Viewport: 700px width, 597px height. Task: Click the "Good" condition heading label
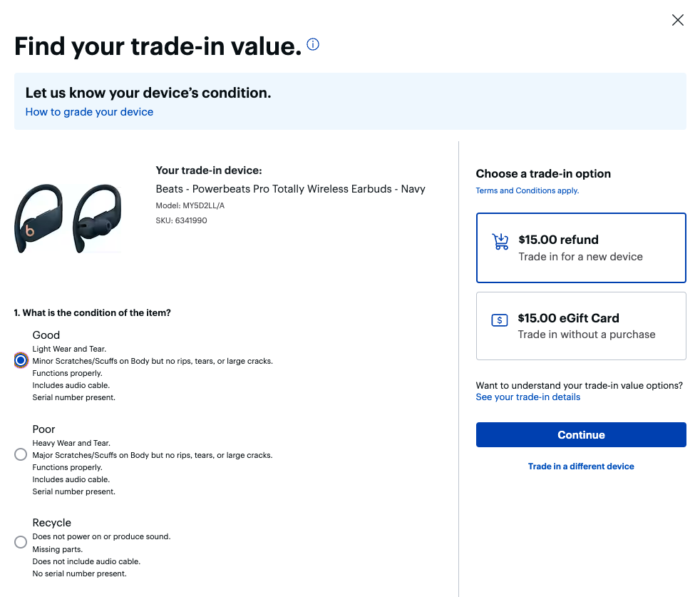[x=46, y=335]
